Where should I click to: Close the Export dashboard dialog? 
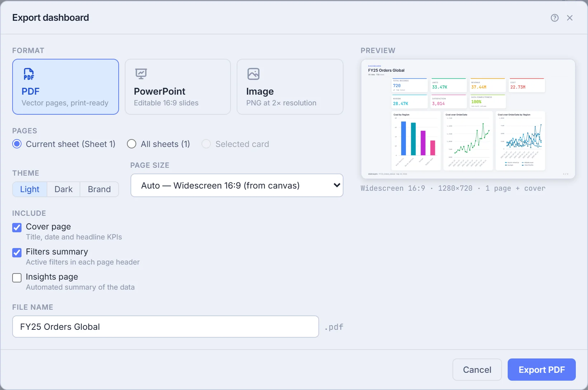[x=570, y=18]
